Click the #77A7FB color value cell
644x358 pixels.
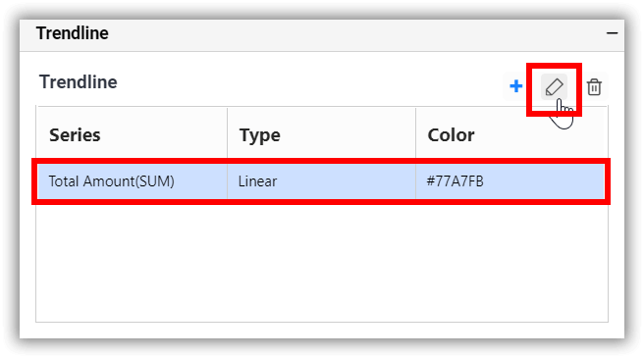tap(510, 181)
